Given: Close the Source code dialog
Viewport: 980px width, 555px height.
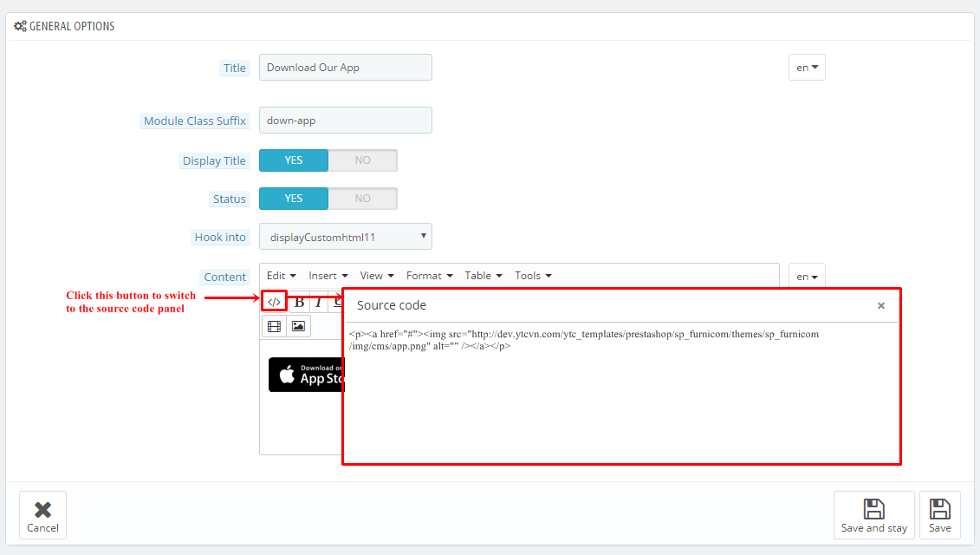Looking at the screenshot, I should click(x=880, y=305).
